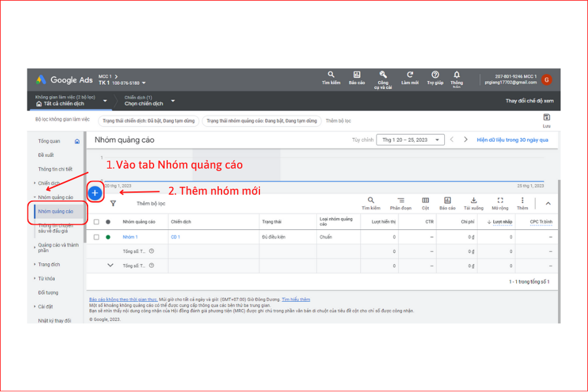588x392 pixels.
Task: Open Thông tin chi tiết in sidebar
Action: coord(55,169)
